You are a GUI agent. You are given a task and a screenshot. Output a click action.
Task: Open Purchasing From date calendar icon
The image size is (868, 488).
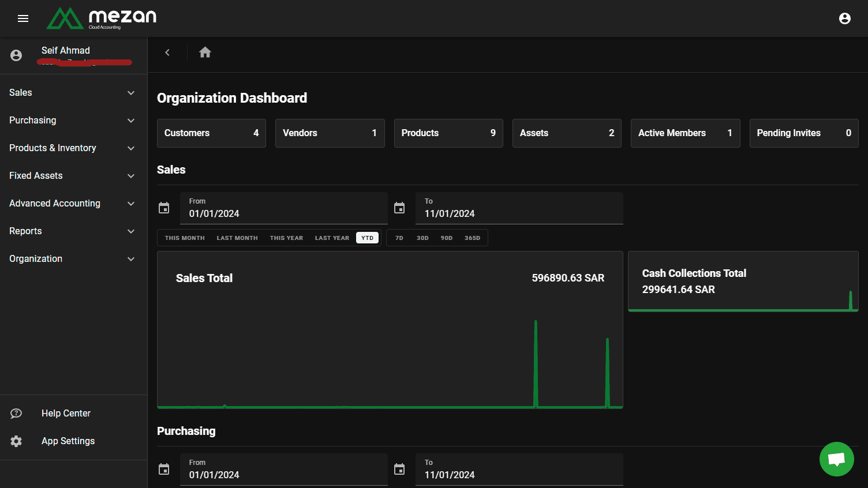(164, 469)
